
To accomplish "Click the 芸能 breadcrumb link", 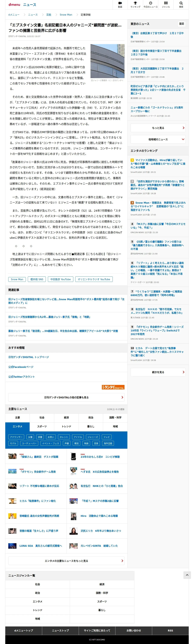I will pyautogui.click(x=49, y=15).
